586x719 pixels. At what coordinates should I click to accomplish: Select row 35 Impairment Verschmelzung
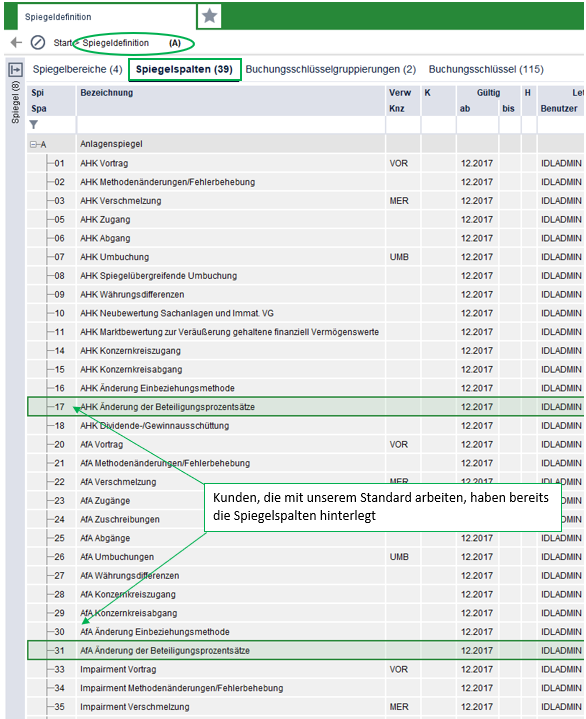pos(305,708)
